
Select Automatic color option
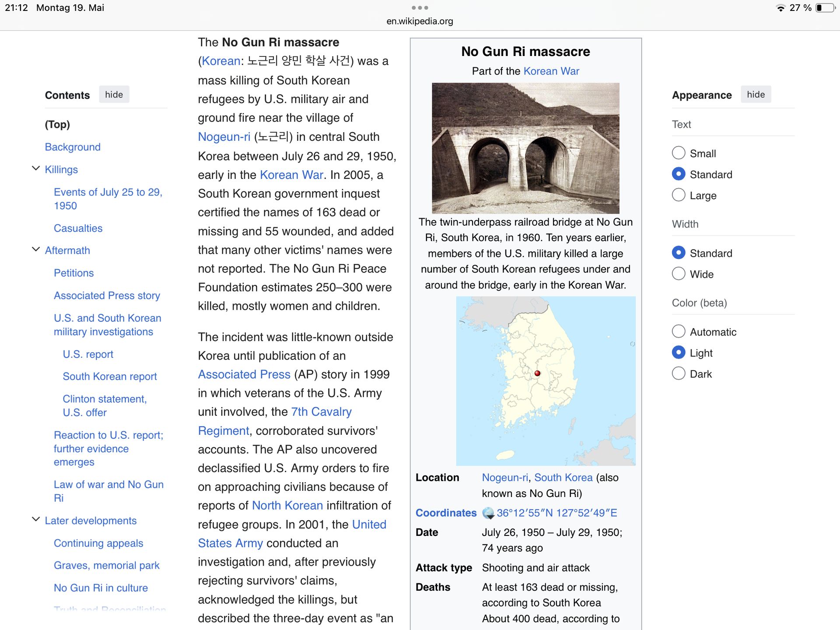pyautogui.click(x=679, y=332)
